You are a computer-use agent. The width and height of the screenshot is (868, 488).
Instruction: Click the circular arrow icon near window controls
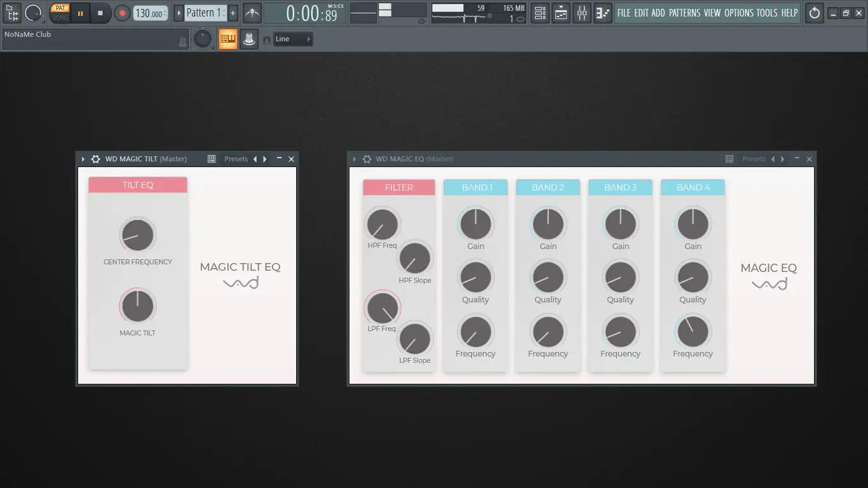point(815,13)
